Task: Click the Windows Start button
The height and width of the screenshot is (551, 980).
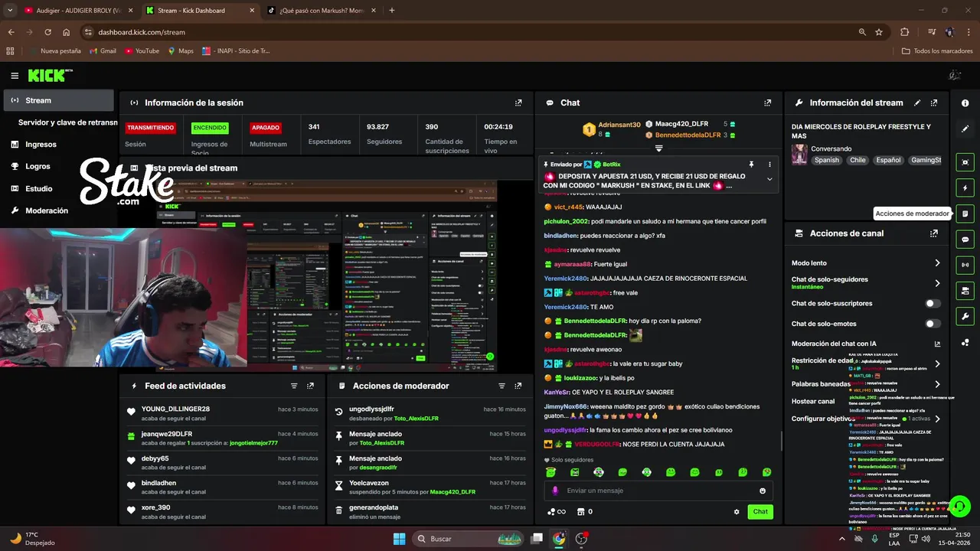Action: click(400, 539)
